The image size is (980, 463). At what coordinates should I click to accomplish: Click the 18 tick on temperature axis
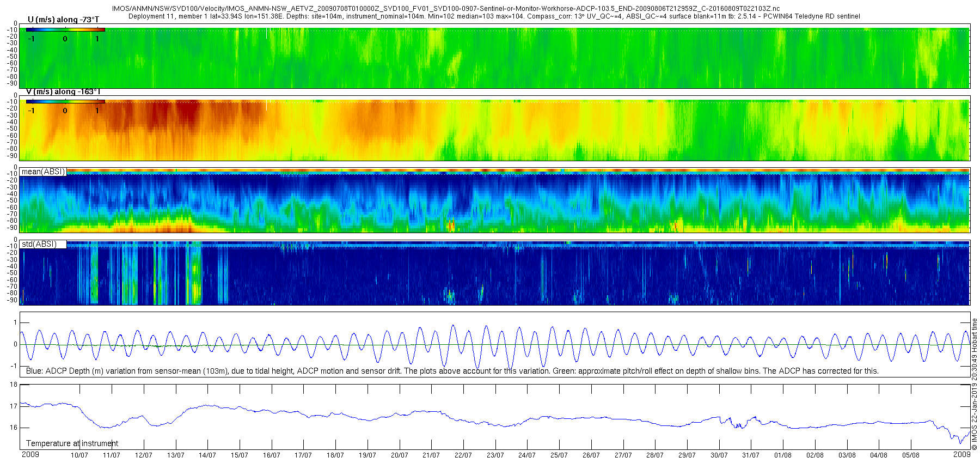tap(14, 385)
